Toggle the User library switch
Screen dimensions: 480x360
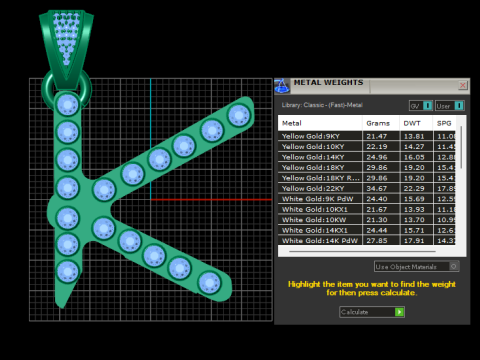coord(450,106)
